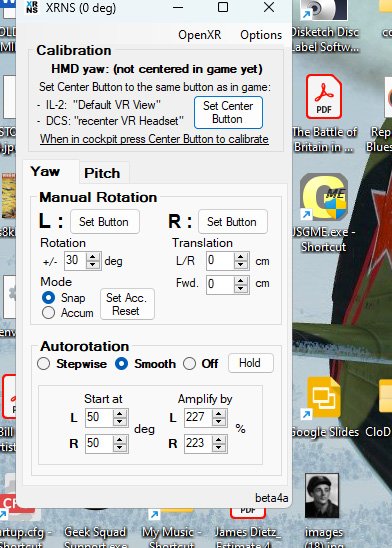Open the Google Slides desktop shortcut
The image size is (392, 548).
(324, 398)
